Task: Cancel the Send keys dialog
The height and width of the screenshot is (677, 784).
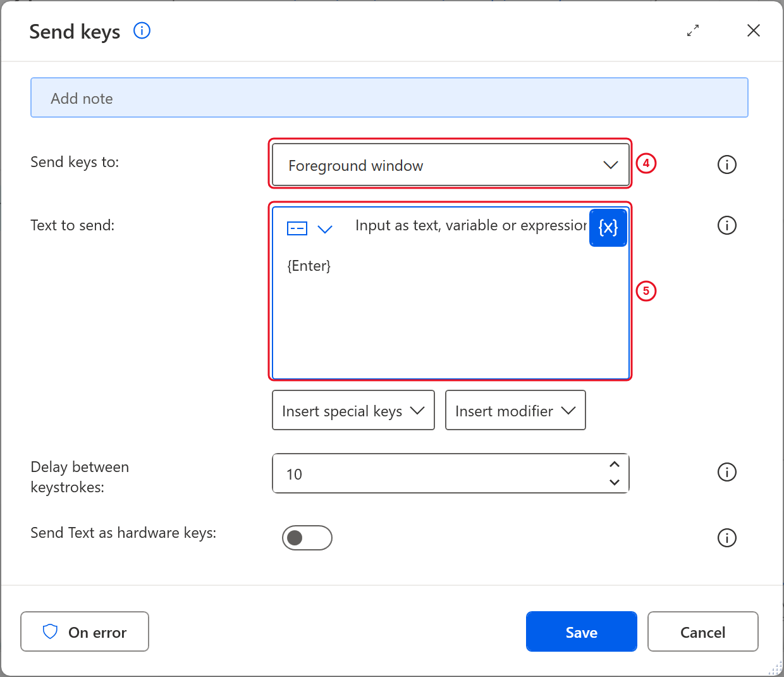Action: tap(703, 631)
